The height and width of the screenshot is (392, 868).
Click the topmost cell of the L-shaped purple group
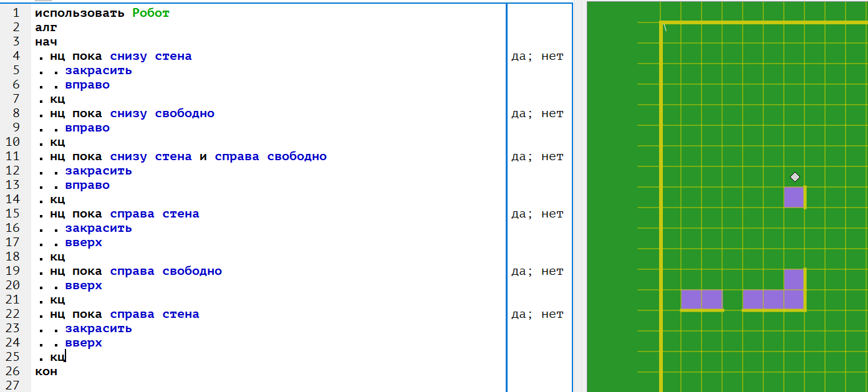click(x=794, y=279)
